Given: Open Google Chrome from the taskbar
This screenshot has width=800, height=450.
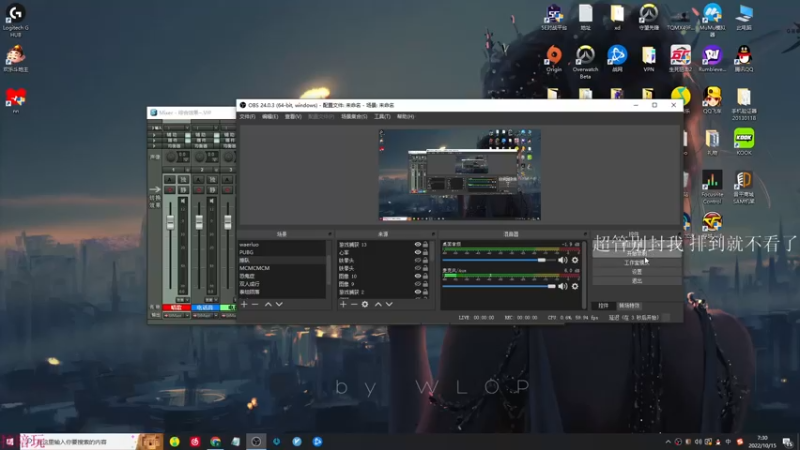Looking at the screenshot, I should pos(215,441).
